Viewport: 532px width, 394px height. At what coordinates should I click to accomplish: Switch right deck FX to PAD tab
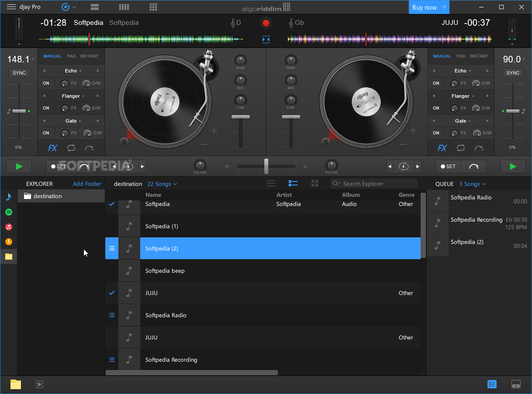pyautogui.click(x=461, y=56)
